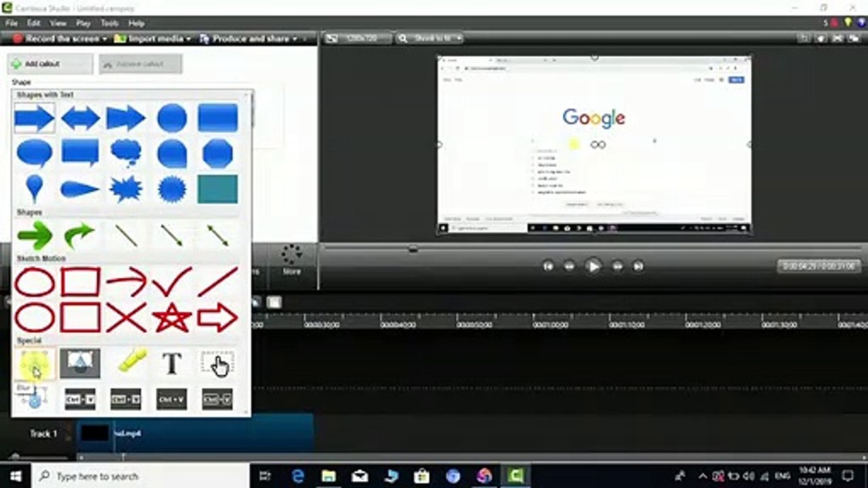The image size is (868, 488).
Task: Open File Explorer from the taskbar
Action: (329, 476)
